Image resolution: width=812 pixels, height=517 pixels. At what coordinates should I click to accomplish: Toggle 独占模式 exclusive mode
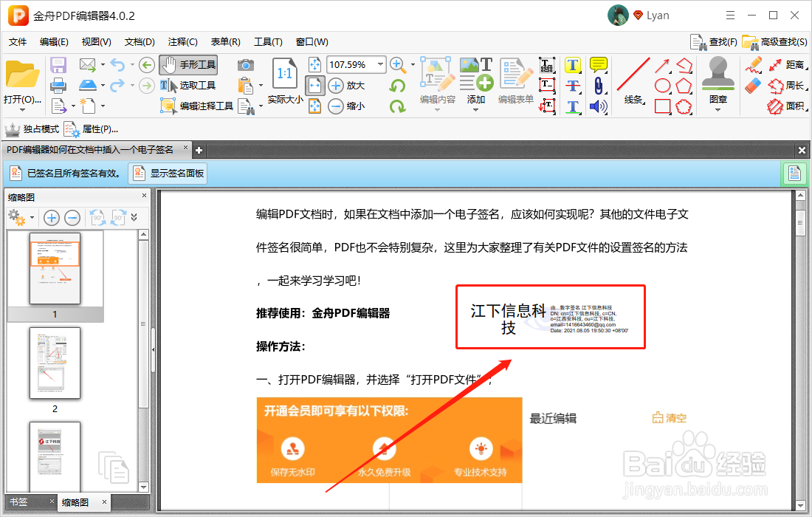click(x=32, y=129)
